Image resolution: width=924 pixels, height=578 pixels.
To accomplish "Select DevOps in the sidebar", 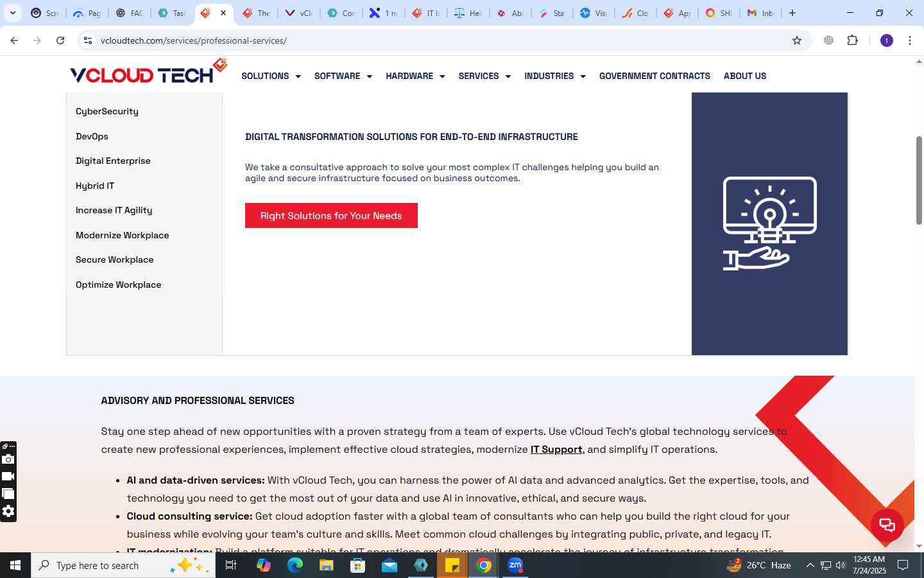I will click(x=92, y=136).
